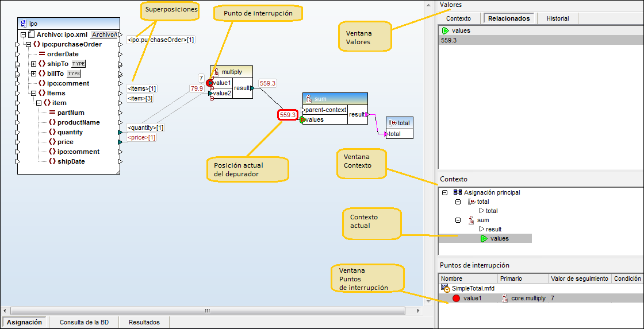Click the green debugger position arrow on sum values
The image size is (644, 329).
(303, 119)
